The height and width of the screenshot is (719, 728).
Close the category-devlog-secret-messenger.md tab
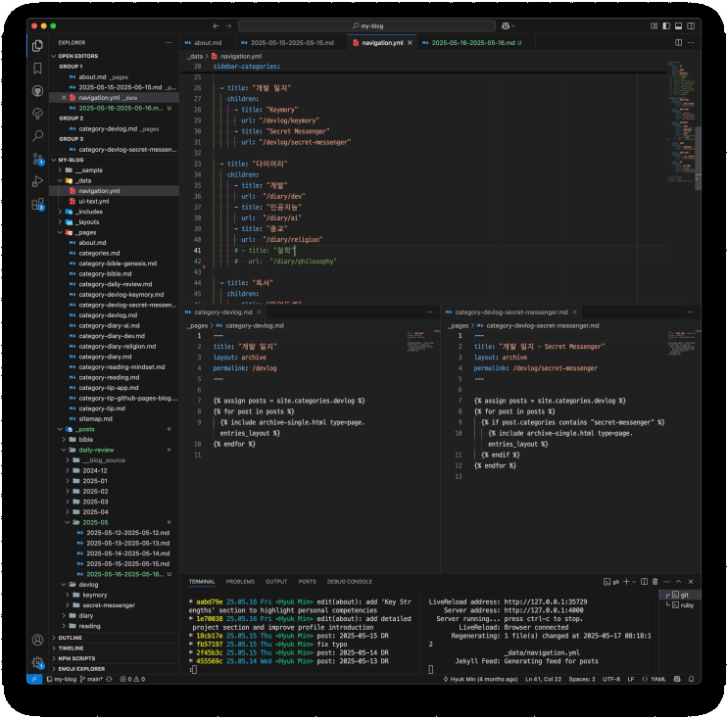574,312
